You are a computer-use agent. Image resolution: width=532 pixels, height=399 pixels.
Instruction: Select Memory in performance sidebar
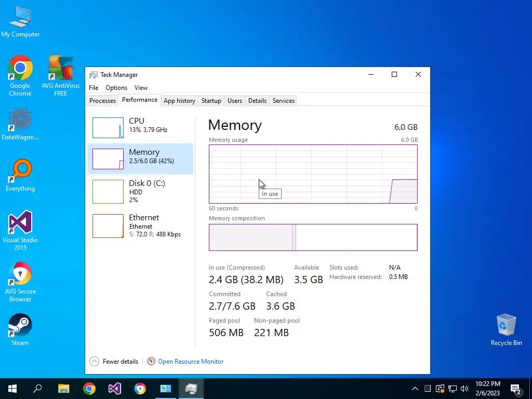tap(140, 159)
